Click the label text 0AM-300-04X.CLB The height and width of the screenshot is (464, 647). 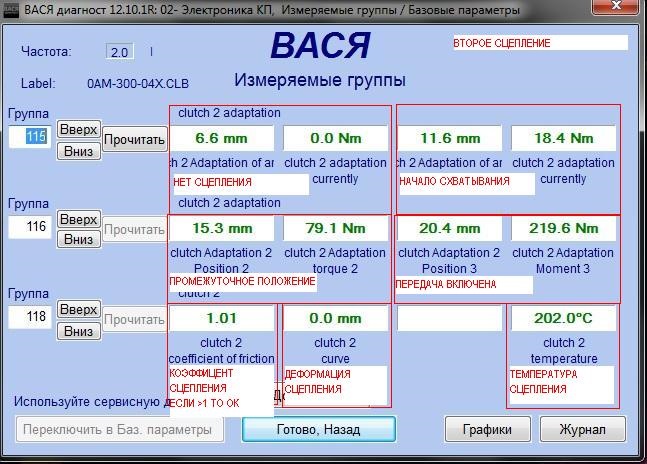[x=138, y=84]
